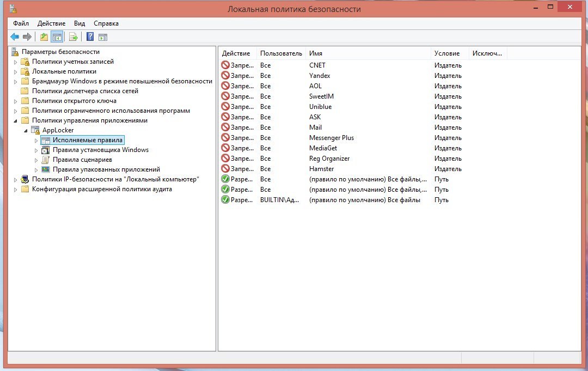
Task: Expand Правила сценариев tree arrow
Action: pyautogui.click(x=36, y=160)
